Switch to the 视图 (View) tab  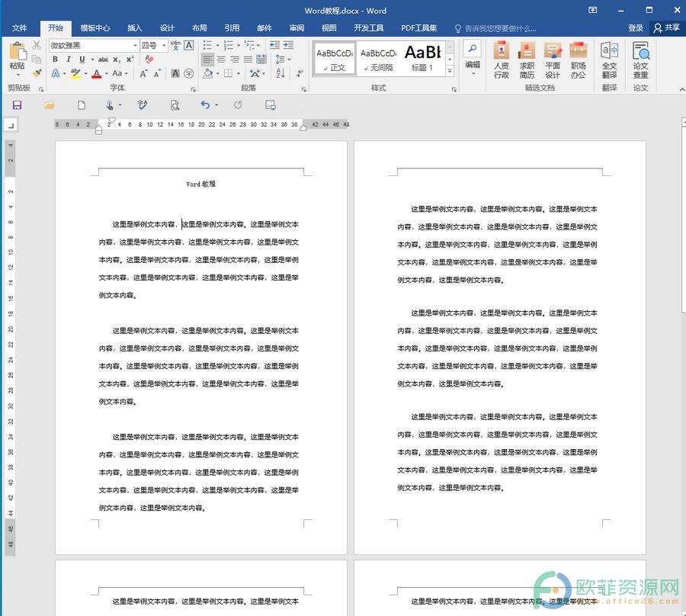[329, 28]
